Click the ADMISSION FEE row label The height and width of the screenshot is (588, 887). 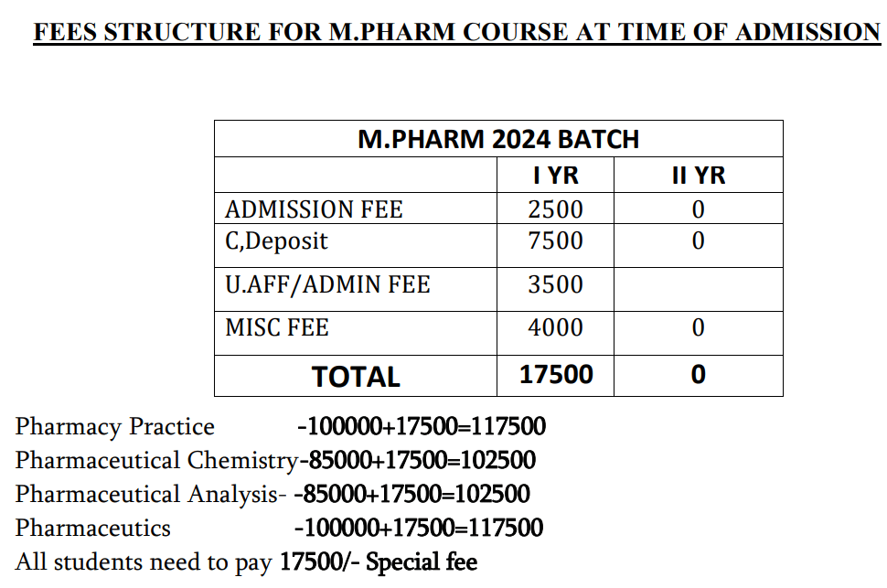(x=314, y=209)
